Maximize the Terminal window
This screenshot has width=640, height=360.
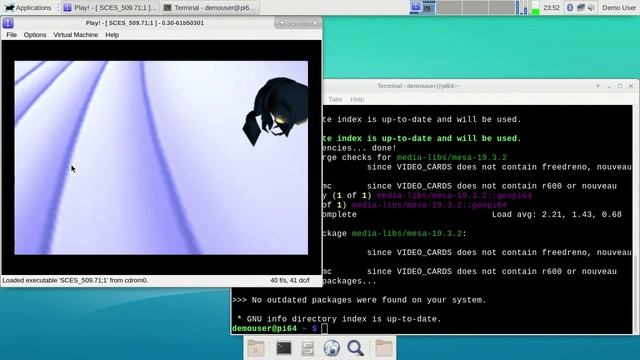tap(620, 86)
